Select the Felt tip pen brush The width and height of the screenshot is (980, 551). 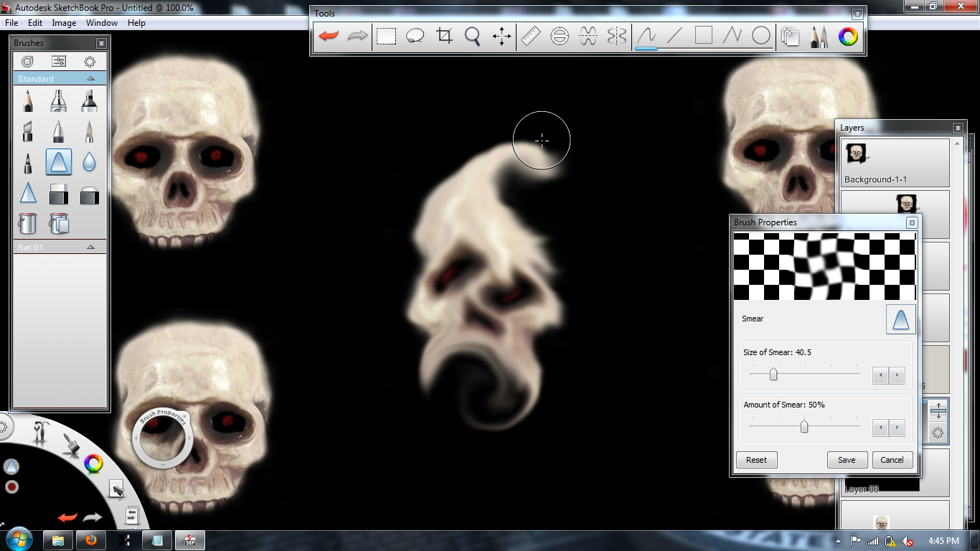27,162
